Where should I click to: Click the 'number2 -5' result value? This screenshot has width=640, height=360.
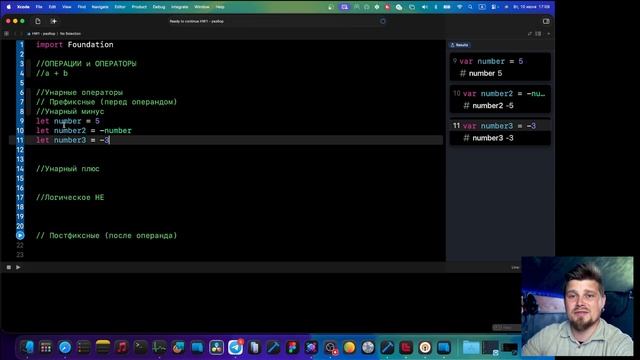493,106
